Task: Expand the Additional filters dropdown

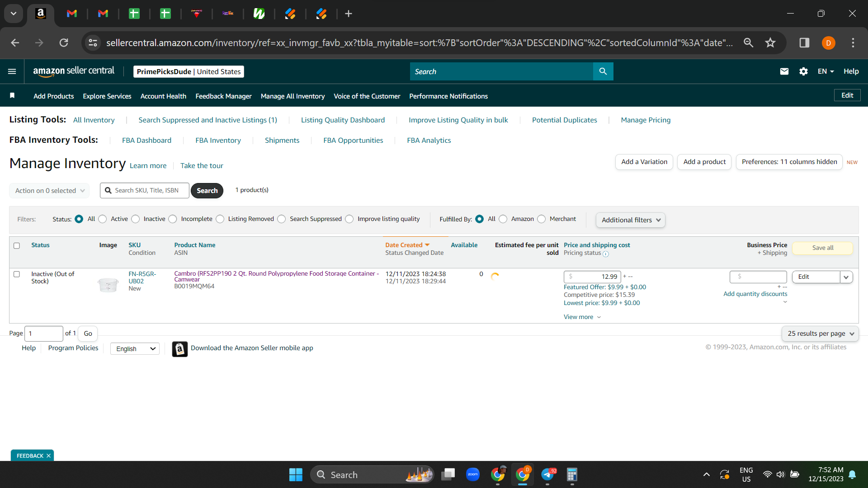Action: 631,220
